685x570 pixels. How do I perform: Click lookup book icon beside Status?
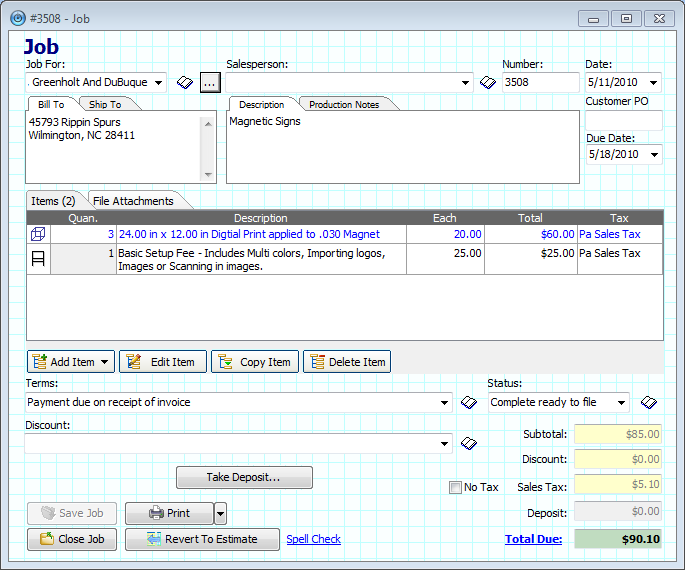[x=649, y=403]
